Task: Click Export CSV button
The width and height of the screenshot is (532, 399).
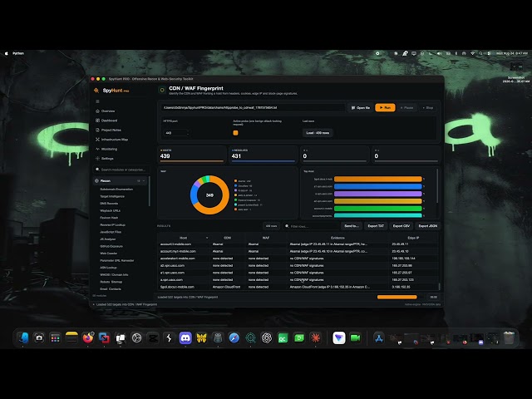Action: pos(401,226)
